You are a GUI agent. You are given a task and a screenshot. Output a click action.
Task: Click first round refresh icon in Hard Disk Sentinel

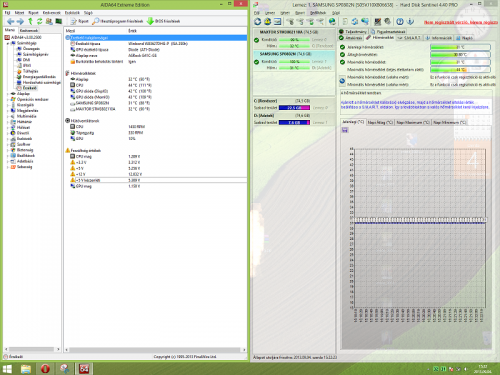(258, 22)
